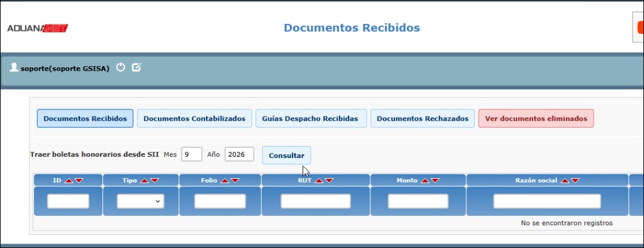Switch to Documentos Recibidos tab
Viewport: 644px width, 248px height.
(85, 118)
